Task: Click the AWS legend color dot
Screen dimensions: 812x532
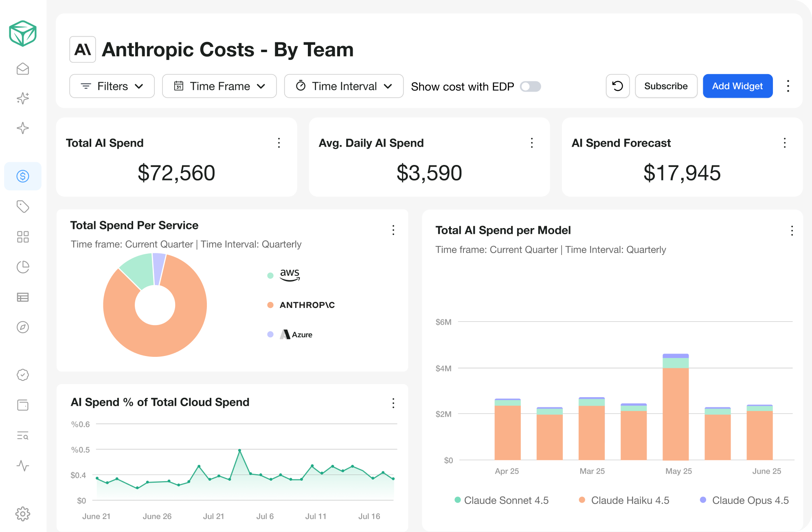Action: coord(270,275)
